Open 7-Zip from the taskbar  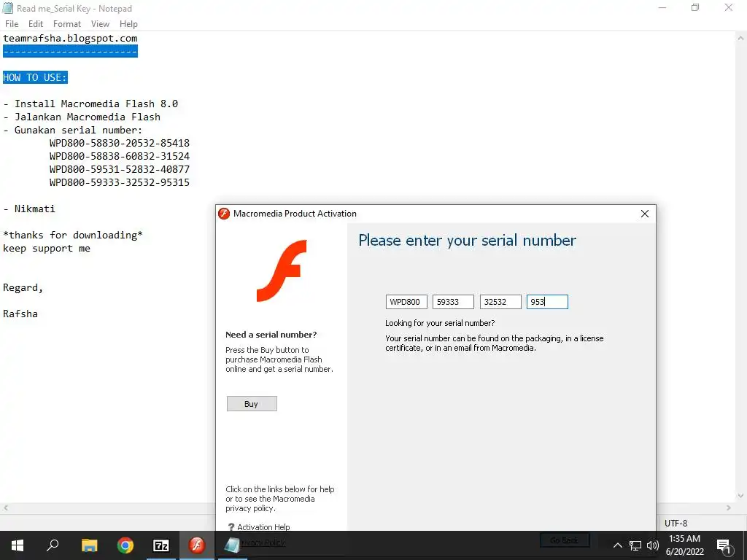161,545
